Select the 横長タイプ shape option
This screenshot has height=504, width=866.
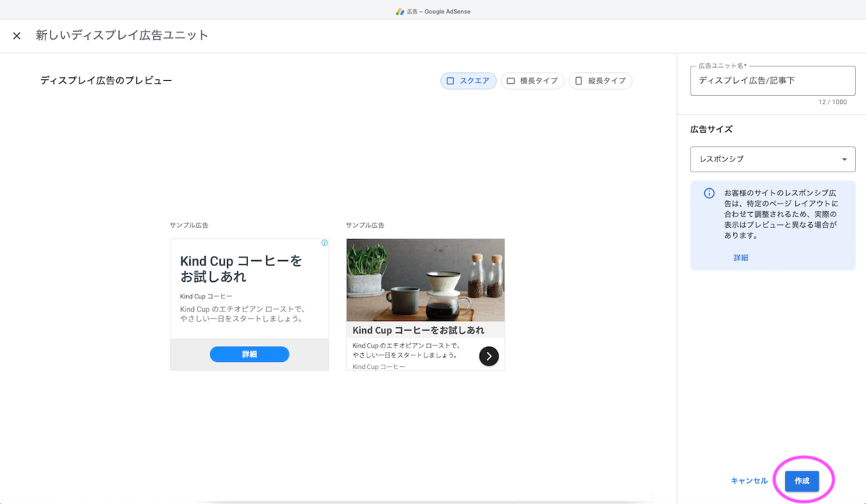533,81
